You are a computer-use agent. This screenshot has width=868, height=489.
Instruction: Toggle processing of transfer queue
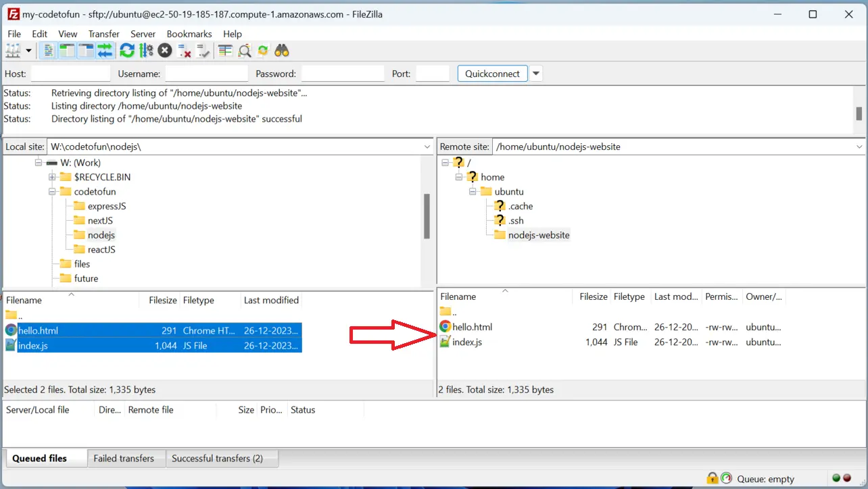click(146, 51)
